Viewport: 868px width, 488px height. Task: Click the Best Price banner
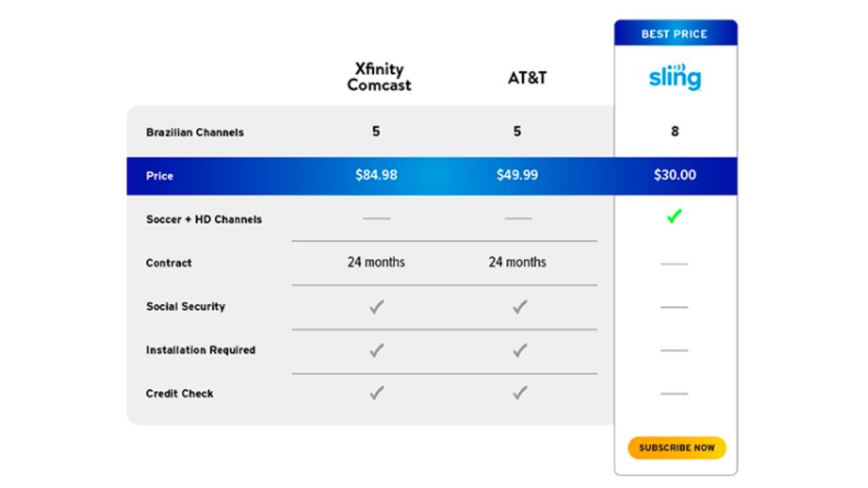(x=676, y=33)
